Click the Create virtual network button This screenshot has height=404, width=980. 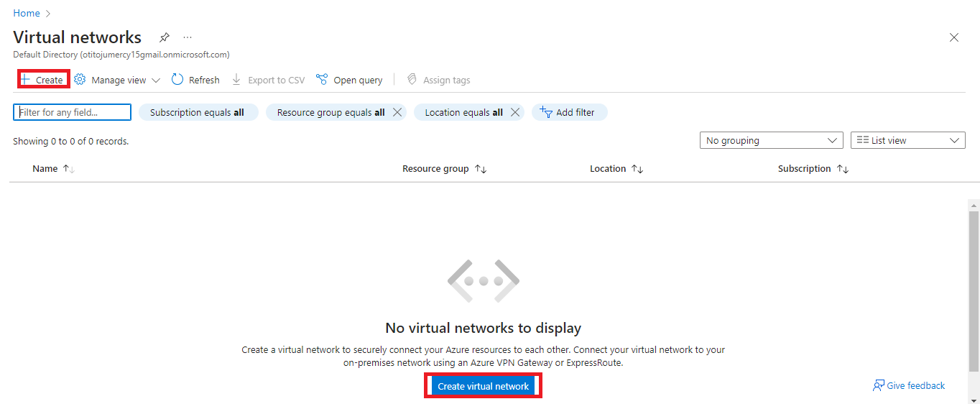483,386
